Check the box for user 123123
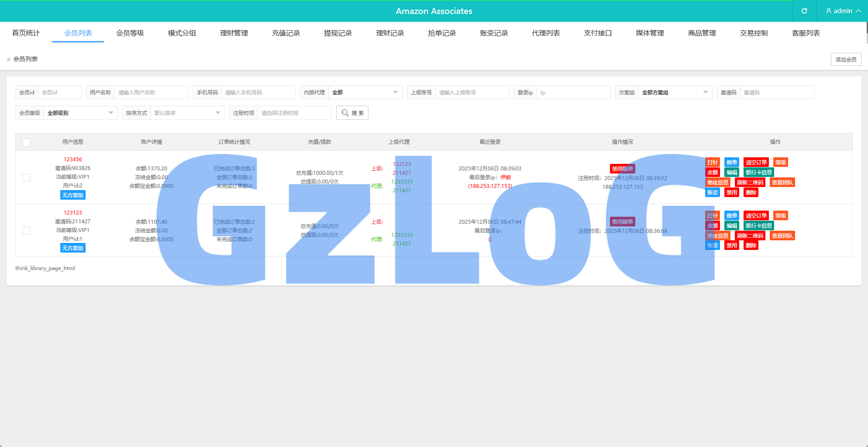Image resolution: width=868 pixels, height=447 pixels. coord(26,231)
